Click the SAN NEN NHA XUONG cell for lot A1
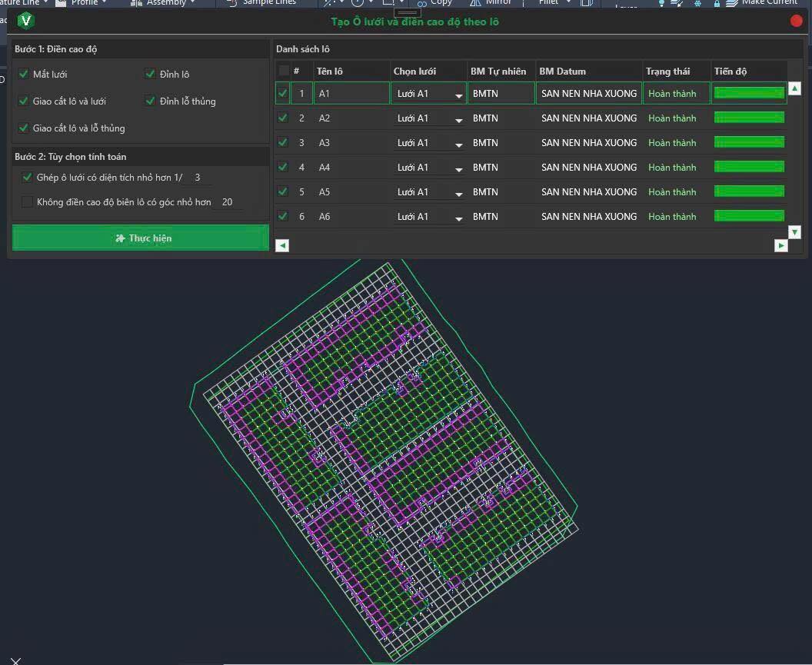The image size is (812, 665). coord(589,93)
